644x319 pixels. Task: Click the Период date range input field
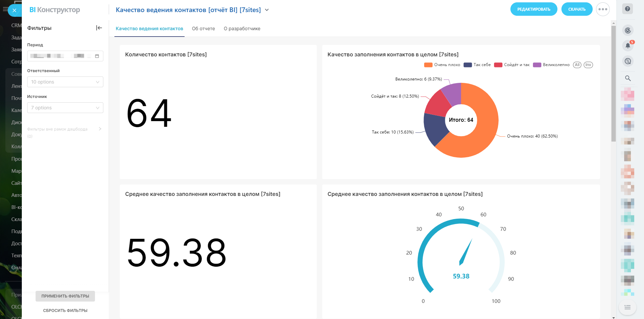point(65,56)
